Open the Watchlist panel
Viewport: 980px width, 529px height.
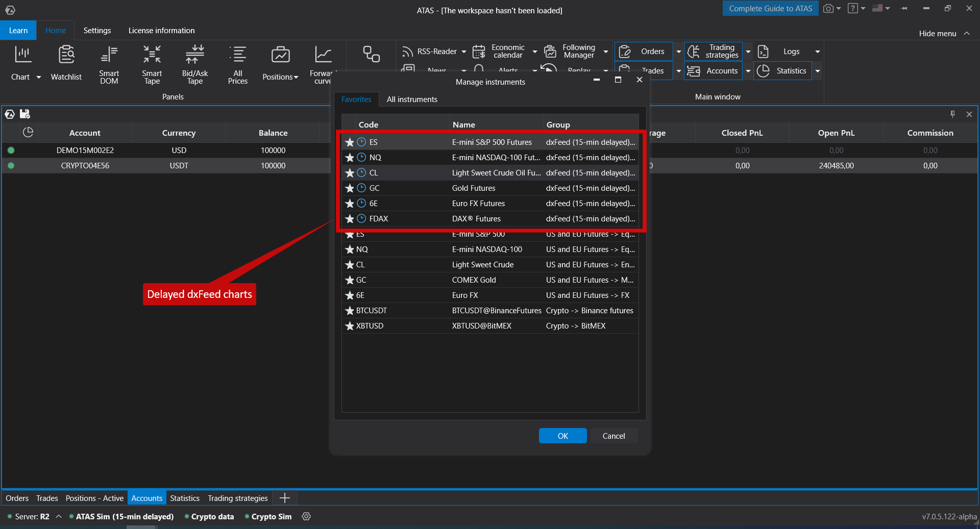pos(66,63)
